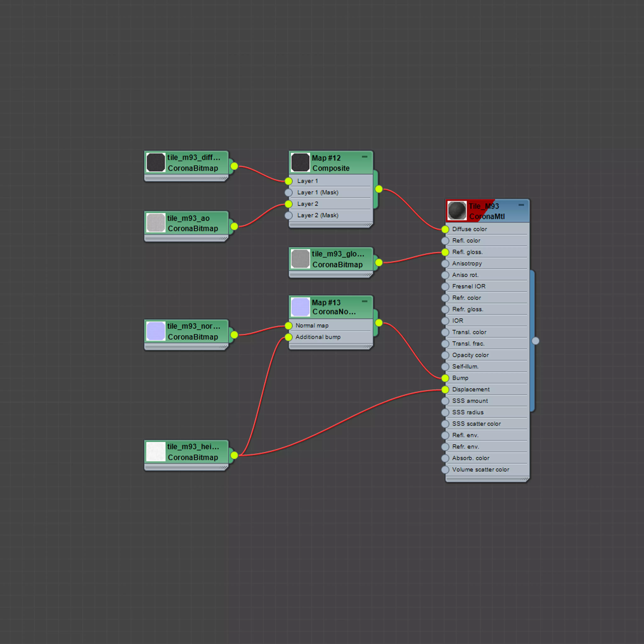The height and width of the screenshot is (644, 644).
Task: Click tile_m93_hei bitmap output socket
Action: point(234,455)
